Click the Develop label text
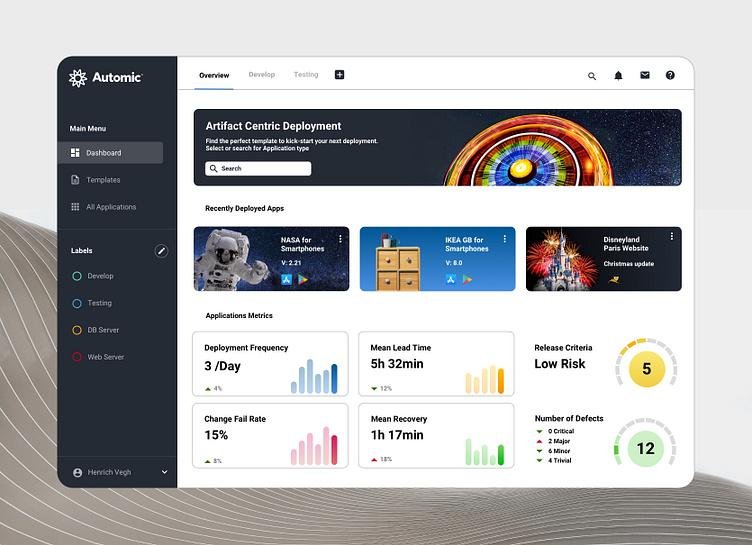752x545 pixels. click(100, 276)
